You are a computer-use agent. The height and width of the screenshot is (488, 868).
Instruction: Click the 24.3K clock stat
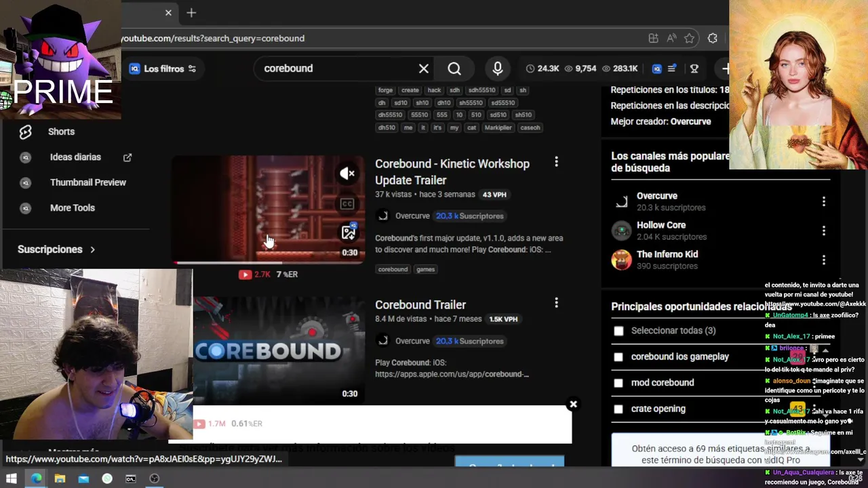tap(542, 68)
